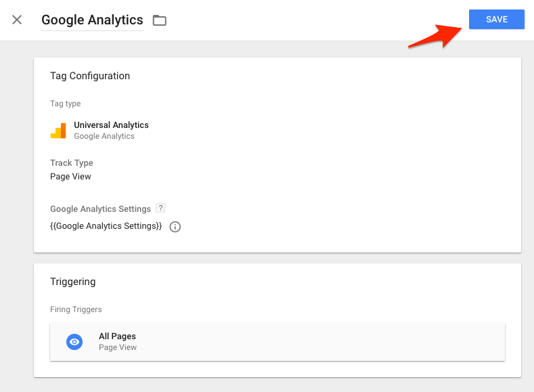Click the "Firing Triggers" label
The image size is (534, 392).
(76, 309)
